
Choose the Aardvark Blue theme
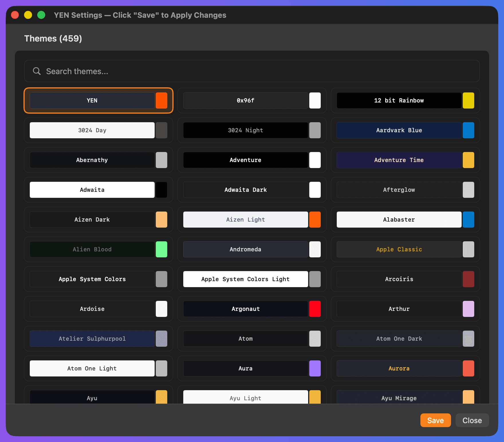click(399, 130)
